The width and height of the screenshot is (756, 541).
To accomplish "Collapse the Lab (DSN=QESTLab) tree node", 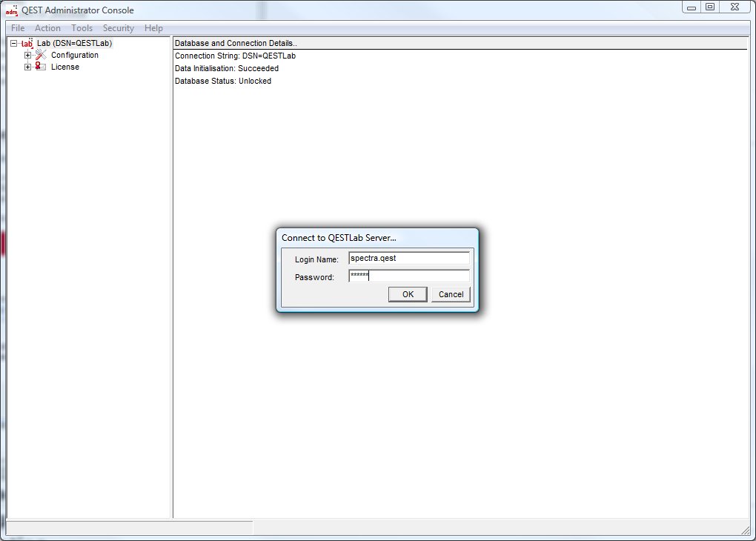I will pyautogui.click(x=13, y=44).
